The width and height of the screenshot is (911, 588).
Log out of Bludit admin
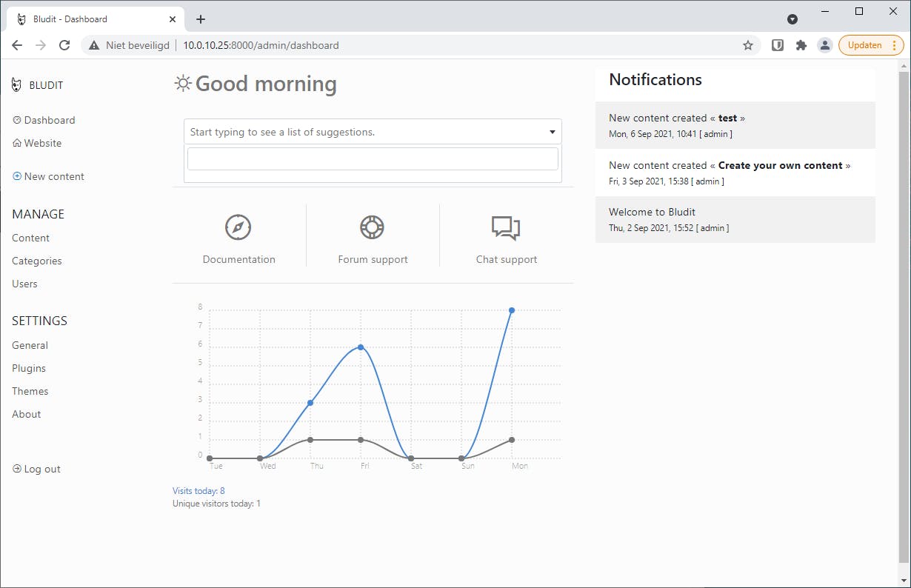pos(37,469)
